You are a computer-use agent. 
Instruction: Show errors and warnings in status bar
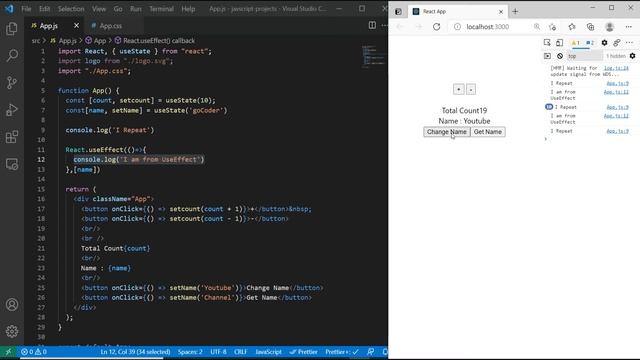point(34,351)
